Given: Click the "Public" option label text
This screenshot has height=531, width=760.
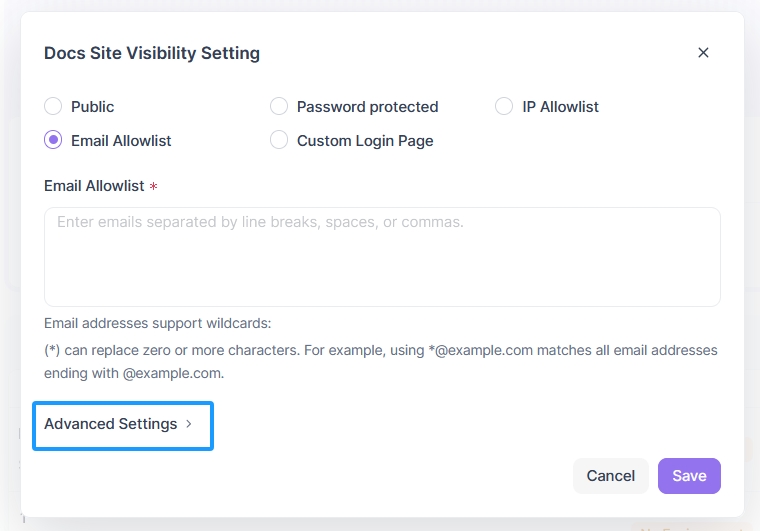Looking at the screenshot, I should click(93, 106).
